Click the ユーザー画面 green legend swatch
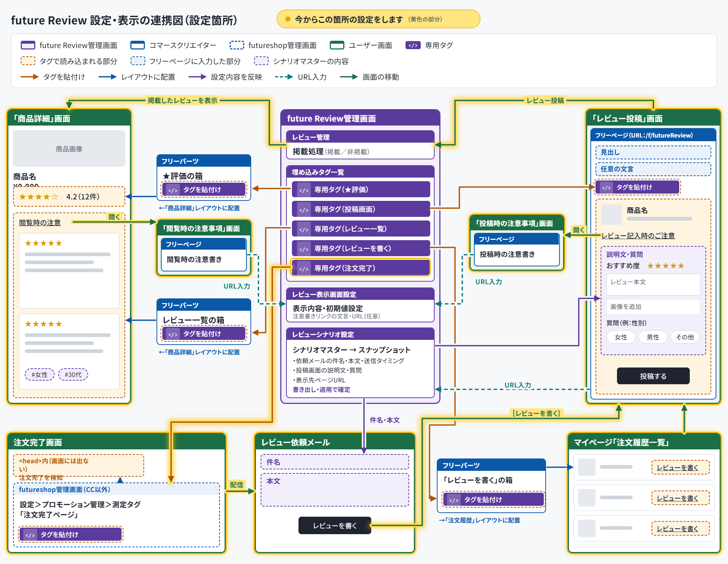The width and height of the screenshot is (728, 564). [337, 45]
